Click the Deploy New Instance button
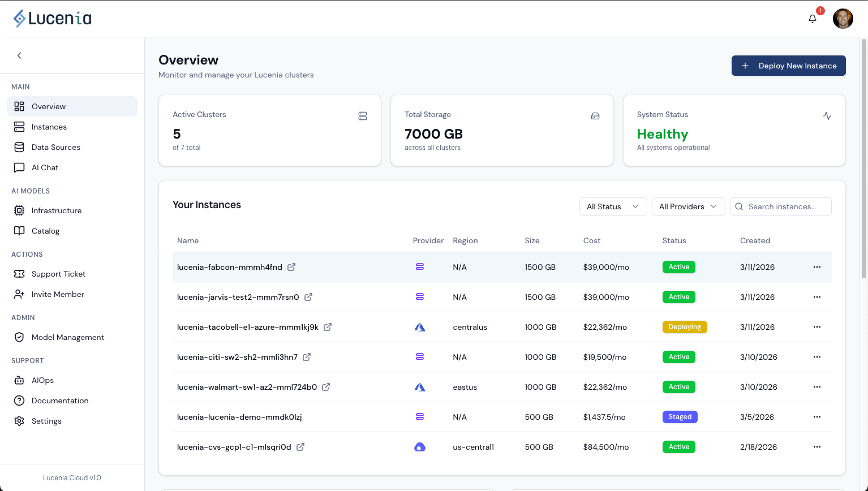The width and height of the screenshot is (868, 491). [788, 66]
